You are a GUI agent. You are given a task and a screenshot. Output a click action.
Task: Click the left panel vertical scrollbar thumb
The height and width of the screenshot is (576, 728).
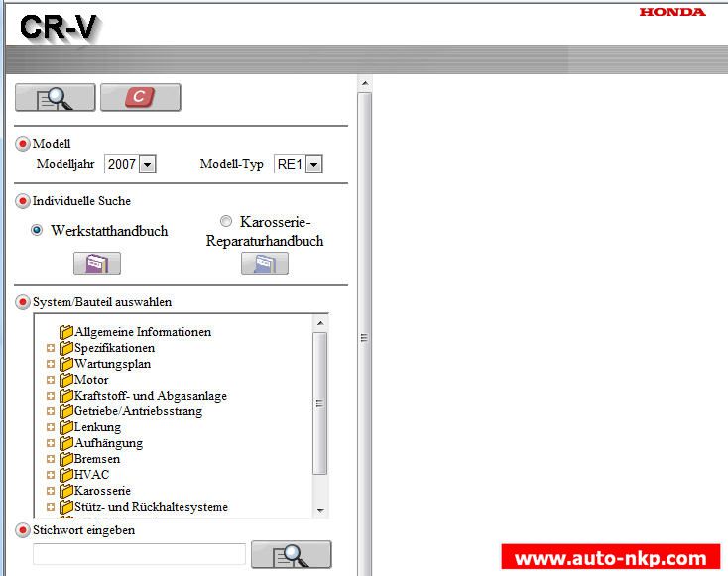click(364, 334)
